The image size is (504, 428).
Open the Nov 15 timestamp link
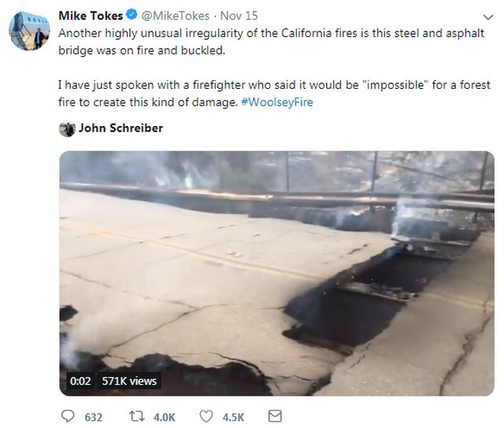(x=236, y=16)
